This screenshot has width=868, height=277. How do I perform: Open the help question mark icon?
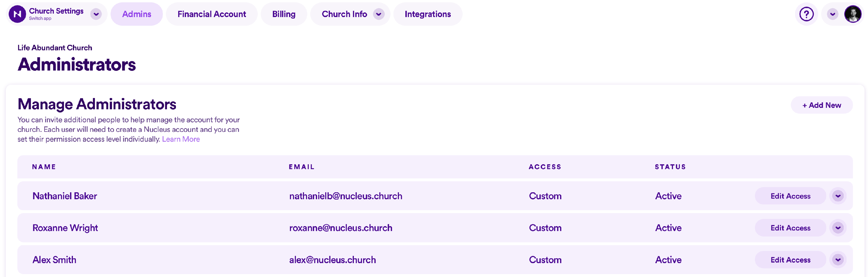806,14
